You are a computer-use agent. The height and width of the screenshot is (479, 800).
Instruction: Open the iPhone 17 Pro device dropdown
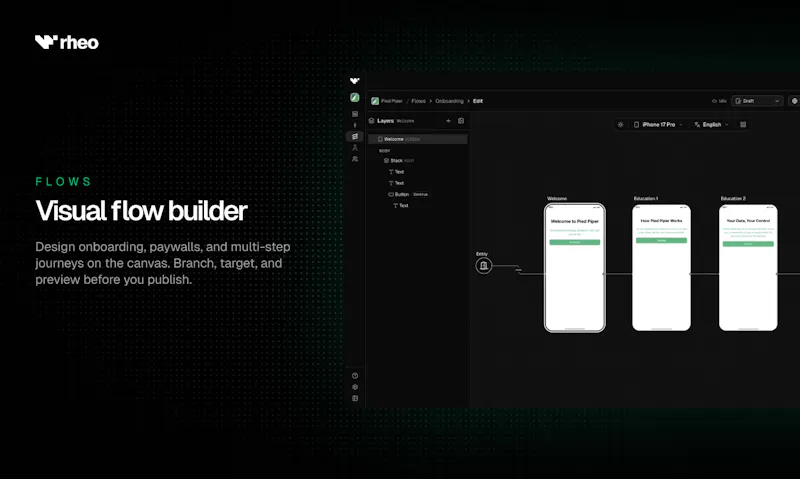[658, 124]
